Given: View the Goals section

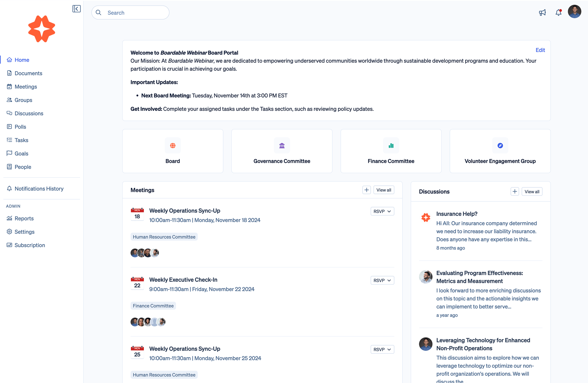Looking at the screenshot, I should pyautogui.click(x=21, y=153).
